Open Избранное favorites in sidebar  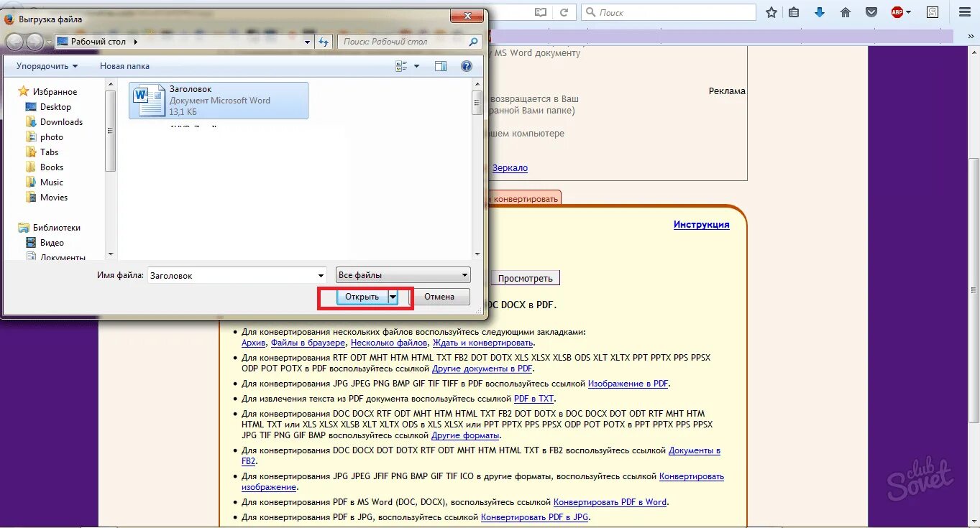coord(48,92)
